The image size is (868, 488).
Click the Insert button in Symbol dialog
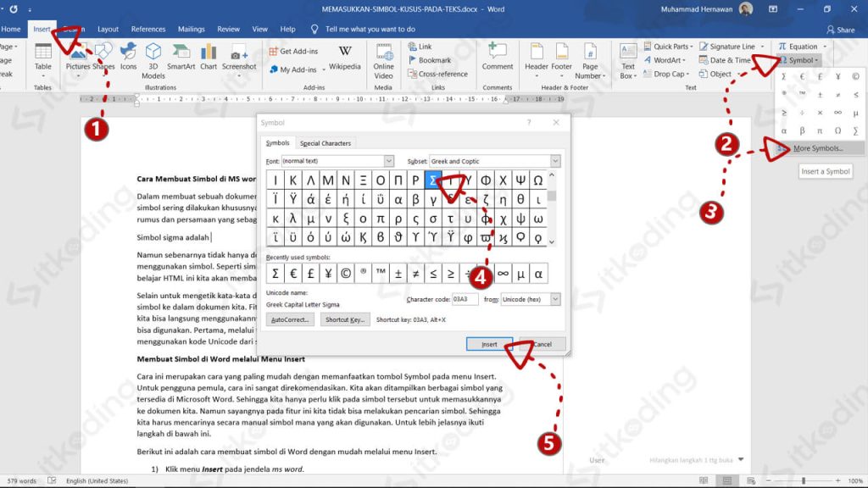(489, 344)
